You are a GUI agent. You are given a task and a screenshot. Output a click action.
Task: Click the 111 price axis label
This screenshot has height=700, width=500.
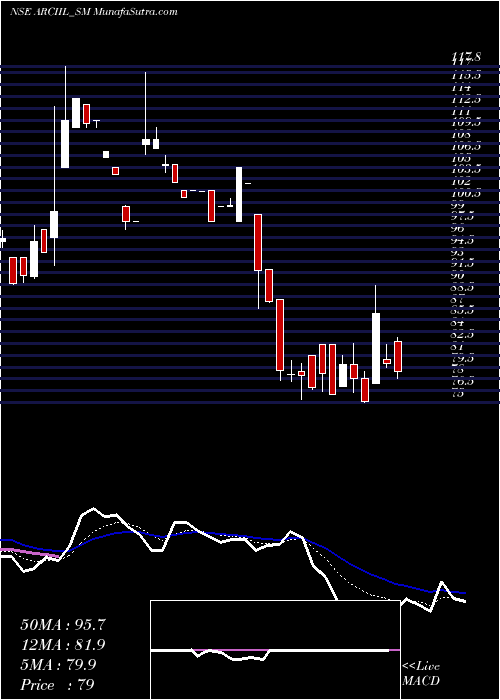[460, 112]
